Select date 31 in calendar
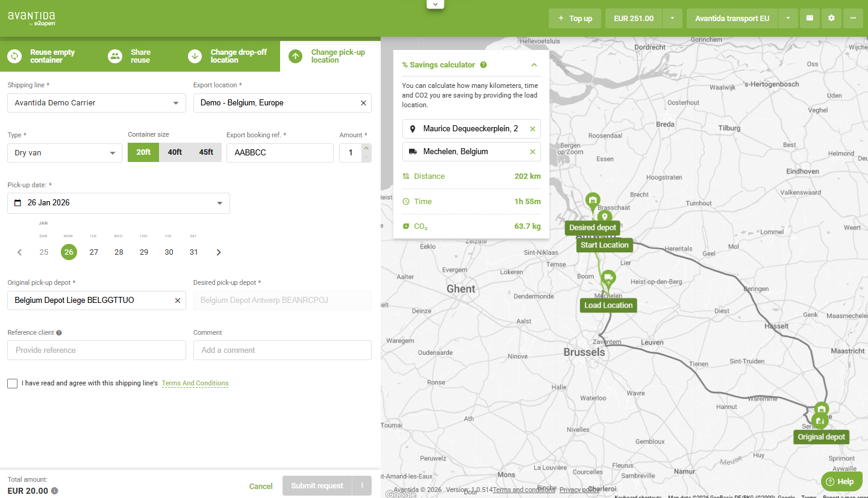This screenshot has width=868, height=498. pos(193,252)
